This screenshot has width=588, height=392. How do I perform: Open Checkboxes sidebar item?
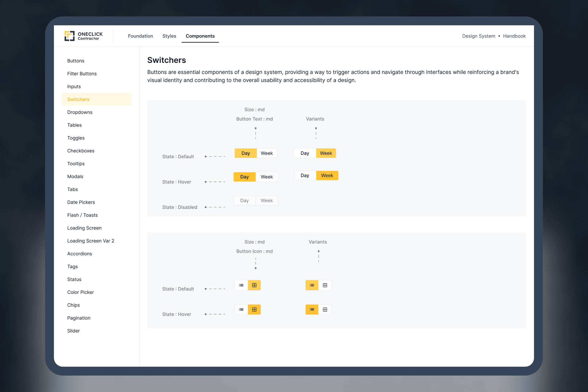[x=81, y=151]
